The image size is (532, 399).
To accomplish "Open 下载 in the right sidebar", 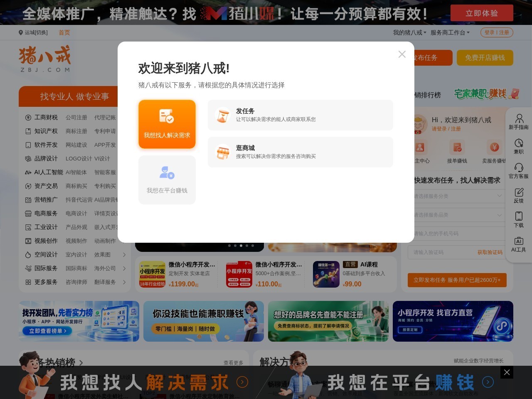I will 519,220.
